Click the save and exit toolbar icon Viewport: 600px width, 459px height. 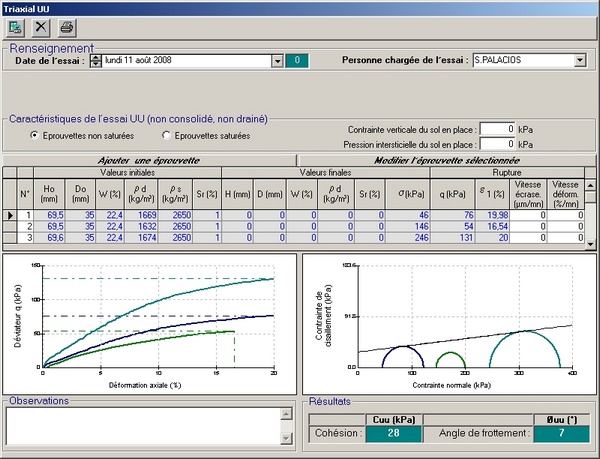[x=17, y=28]
